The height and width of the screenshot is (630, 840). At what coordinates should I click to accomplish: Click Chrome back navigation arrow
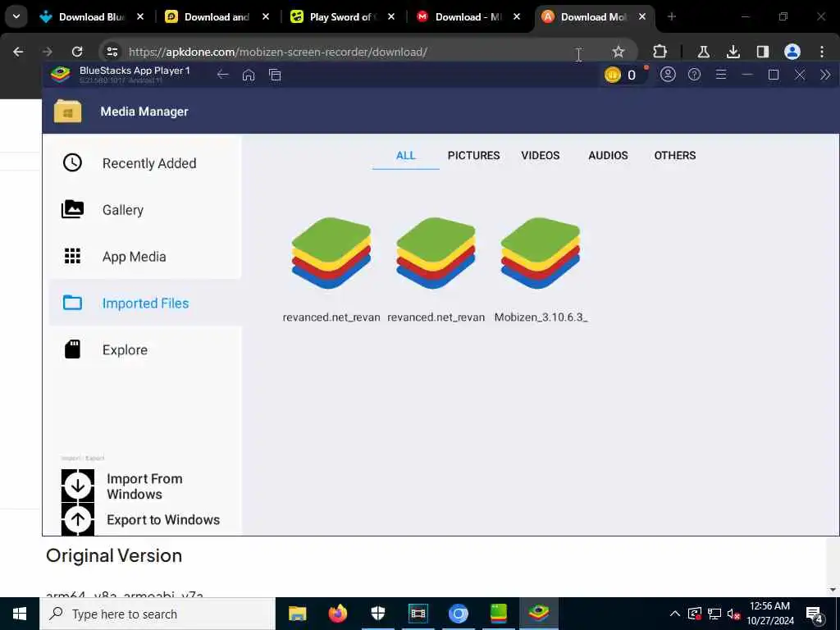pyautogui.click(x=18, y=52)
